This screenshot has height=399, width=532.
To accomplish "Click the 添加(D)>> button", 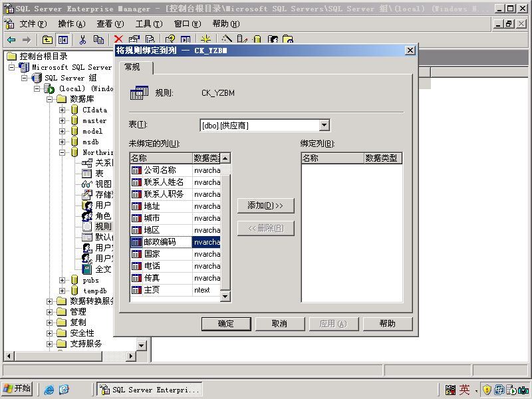I will 265,205.
